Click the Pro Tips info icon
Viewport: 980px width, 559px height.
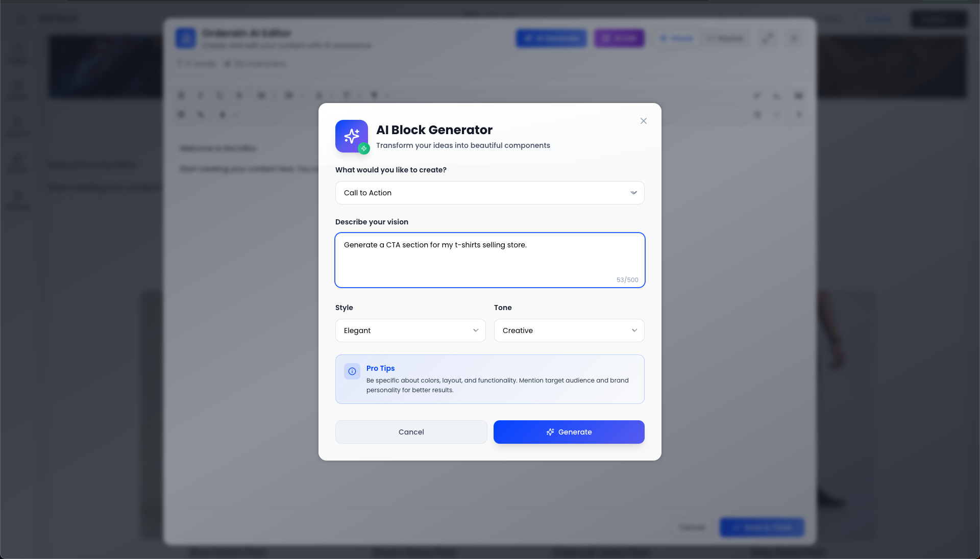pos(352,371)
